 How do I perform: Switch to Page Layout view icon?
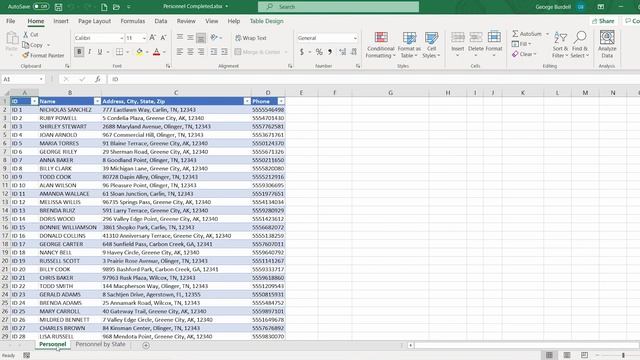[x=567, y=355]
